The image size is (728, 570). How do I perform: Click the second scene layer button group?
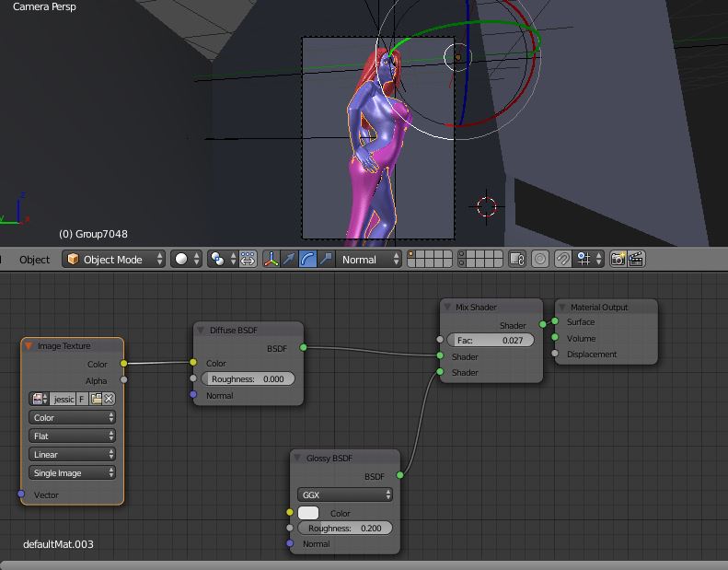coord(480,260)
